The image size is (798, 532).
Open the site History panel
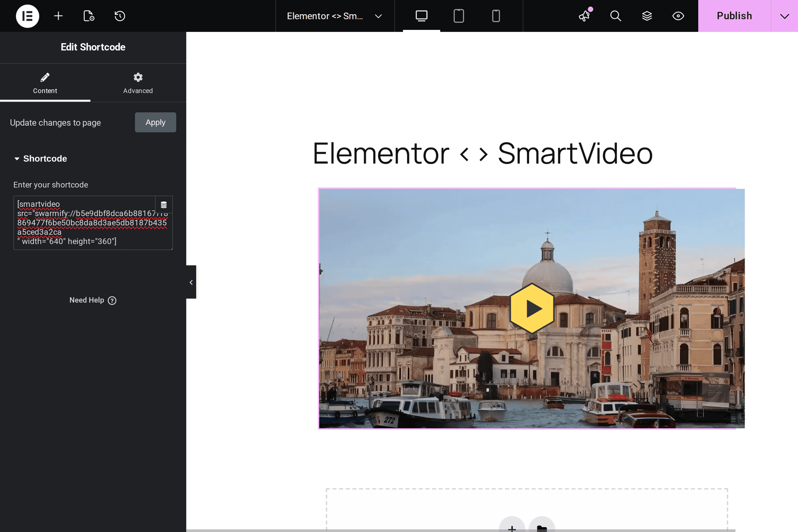pyautogui.click(x=119, y=16)
